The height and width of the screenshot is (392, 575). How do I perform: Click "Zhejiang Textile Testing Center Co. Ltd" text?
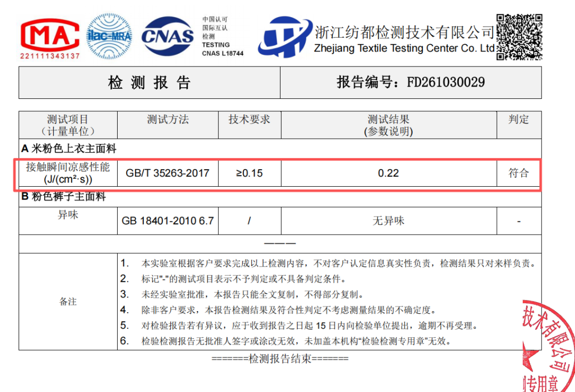[x=405, y=48]
